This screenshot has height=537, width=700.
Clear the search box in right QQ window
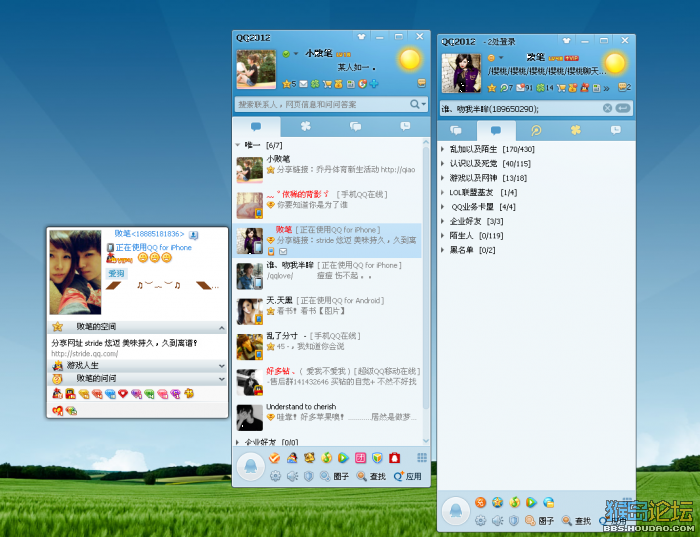tap(607, 108)
